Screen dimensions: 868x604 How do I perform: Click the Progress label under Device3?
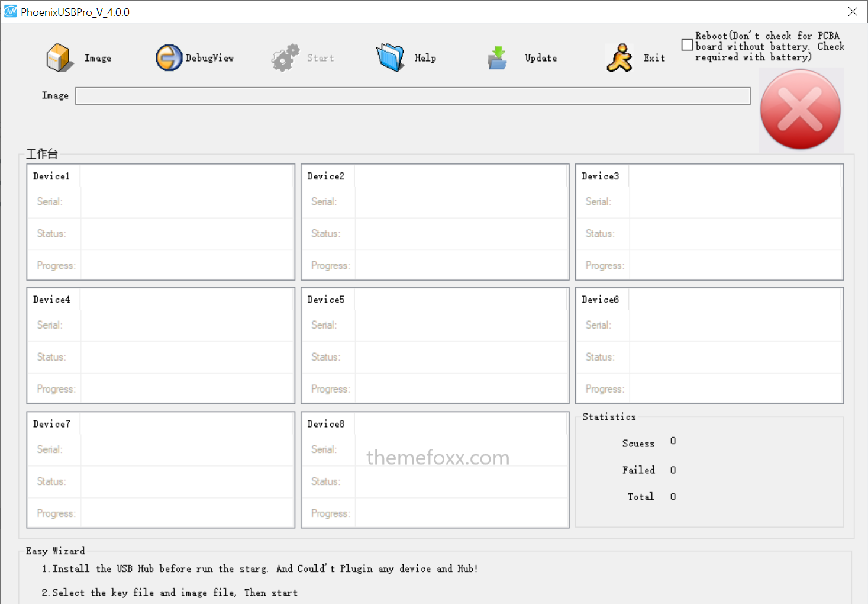point(605,266)
